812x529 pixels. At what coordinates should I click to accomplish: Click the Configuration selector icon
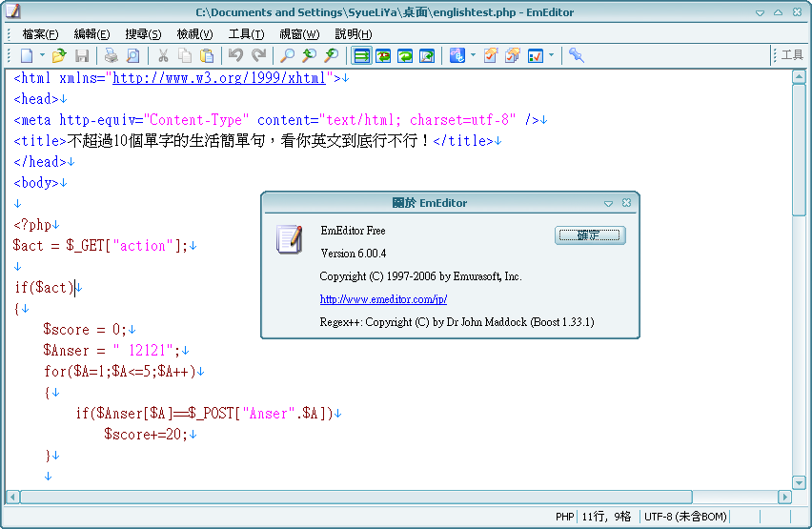pos(457,55)
